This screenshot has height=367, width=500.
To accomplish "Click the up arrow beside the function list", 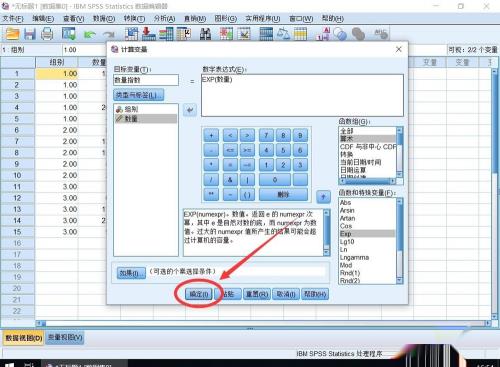I will [x=323, y=197].
